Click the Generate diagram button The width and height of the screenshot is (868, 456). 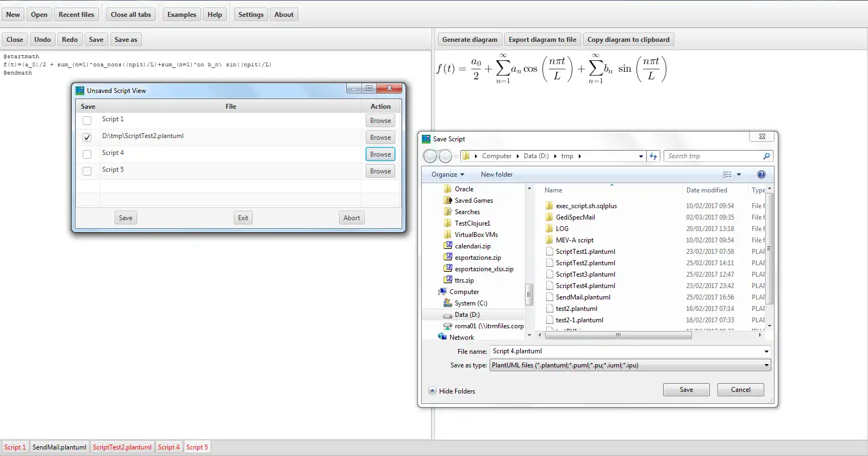[470, 40]
